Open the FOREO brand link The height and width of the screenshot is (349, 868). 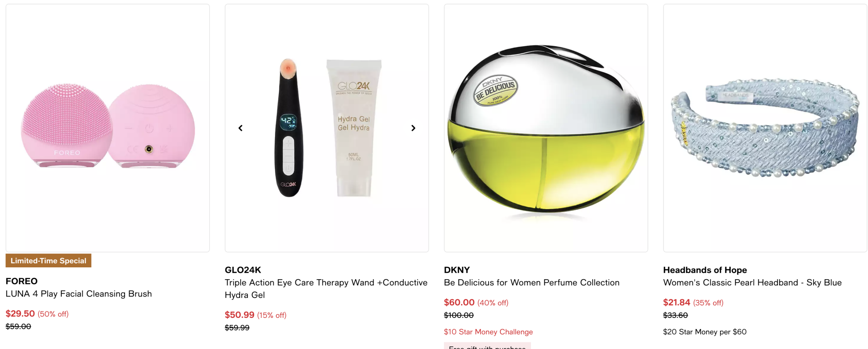pyautogui.click(x=21, y=281)
